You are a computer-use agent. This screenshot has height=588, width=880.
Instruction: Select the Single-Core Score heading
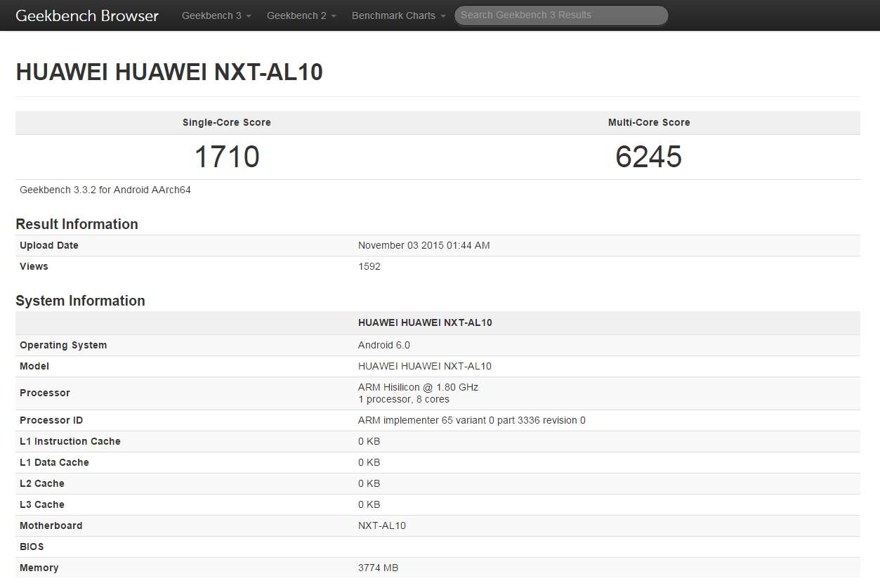coord(227,122)
